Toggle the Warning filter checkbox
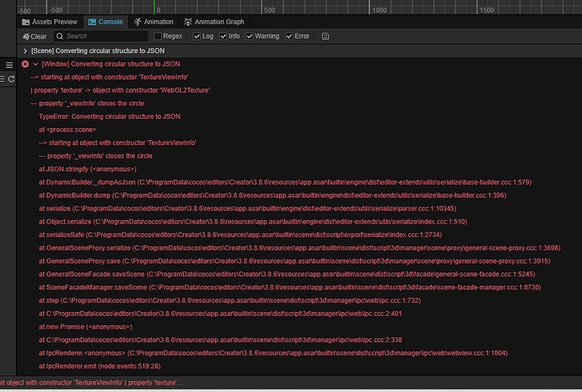Image resolution: width=582 pixels, height=392 pixels. coord(250,36)
